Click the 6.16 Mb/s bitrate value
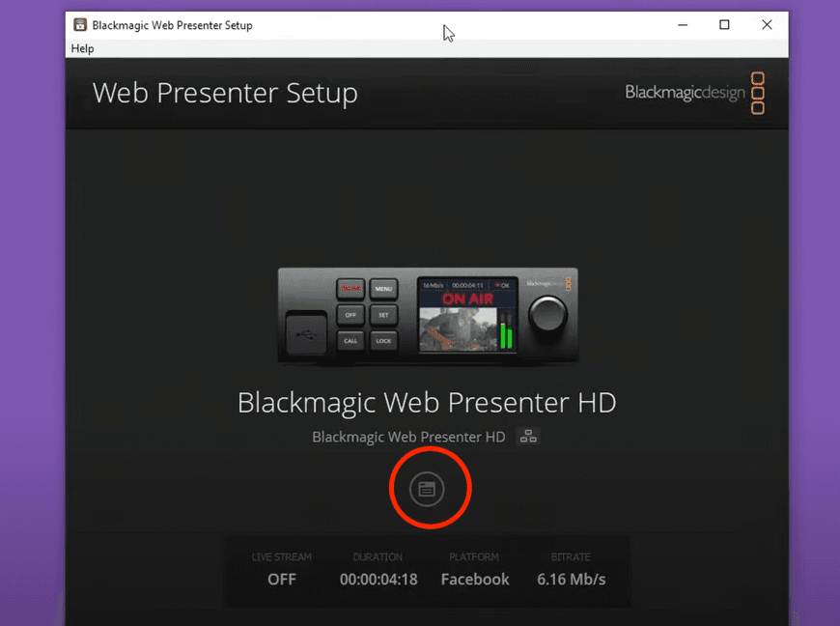Image resolution: width=840 pixels, height=626 pixels. [571, 580]
